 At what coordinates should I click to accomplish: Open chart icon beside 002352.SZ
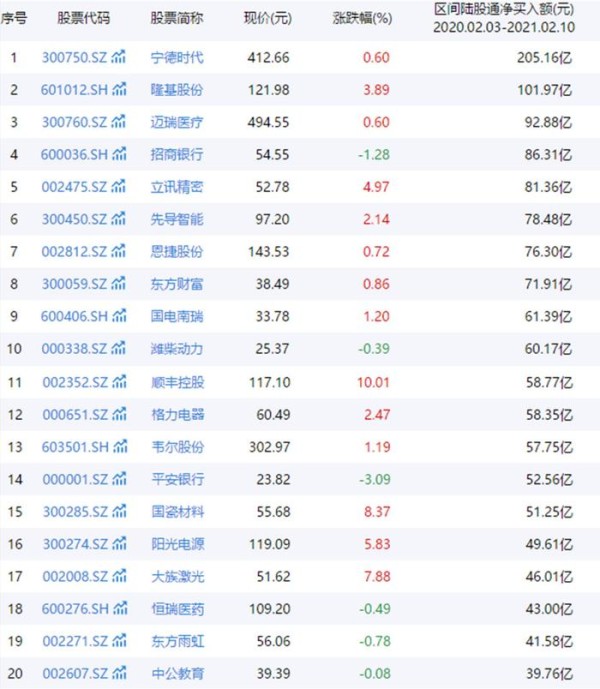119,382
